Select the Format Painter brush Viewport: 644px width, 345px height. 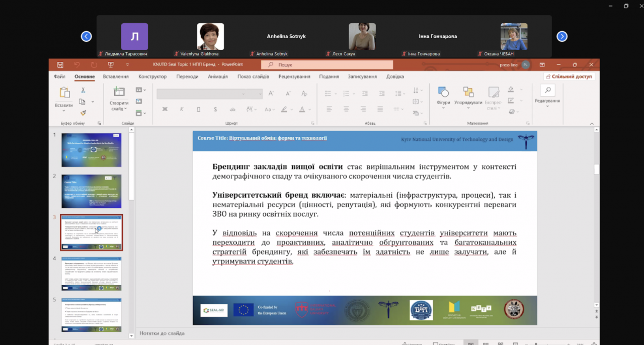83,113
